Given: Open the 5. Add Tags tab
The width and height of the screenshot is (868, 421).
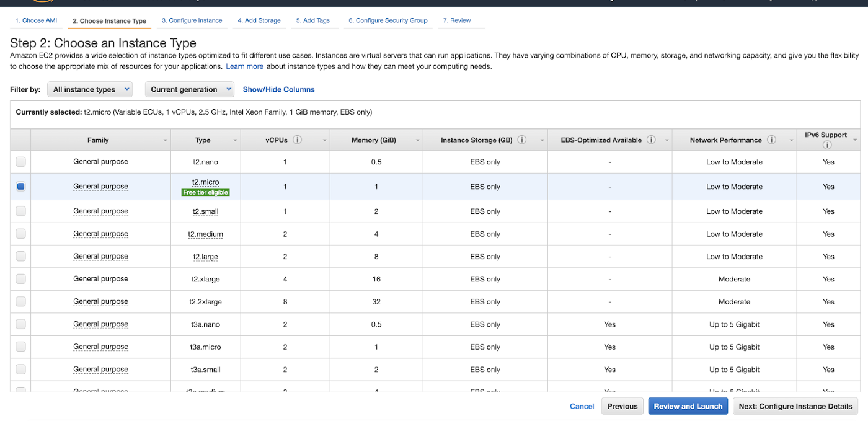Looking at the screenshot, I should point(313,20).
